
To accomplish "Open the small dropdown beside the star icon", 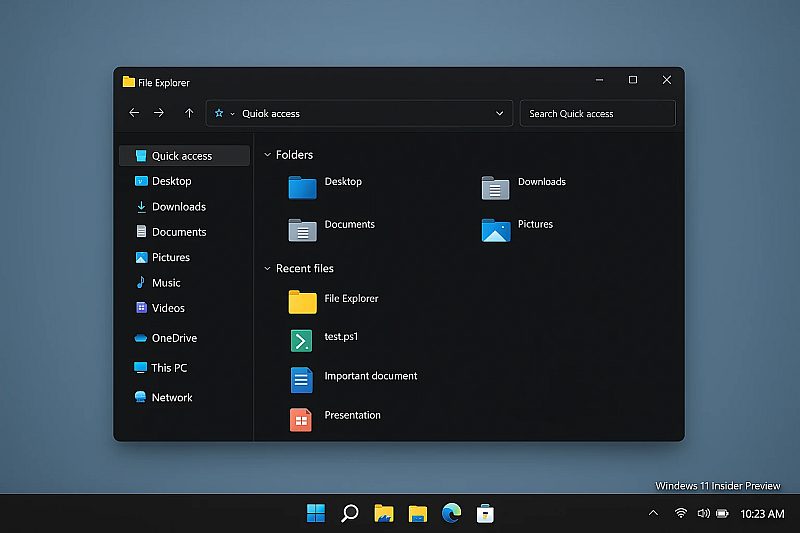I will click(x=232, y=114).
